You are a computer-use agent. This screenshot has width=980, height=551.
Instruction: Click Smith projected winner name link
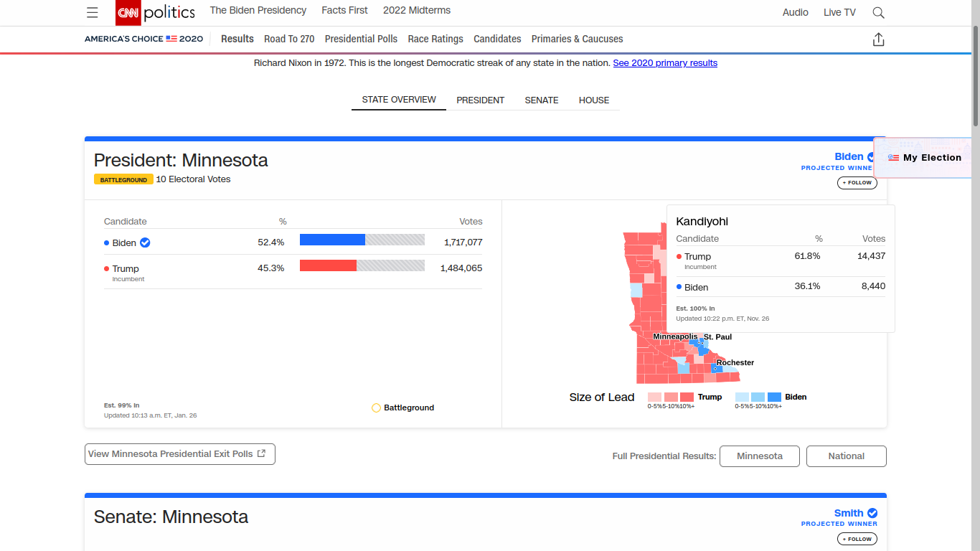coord(849,513)
